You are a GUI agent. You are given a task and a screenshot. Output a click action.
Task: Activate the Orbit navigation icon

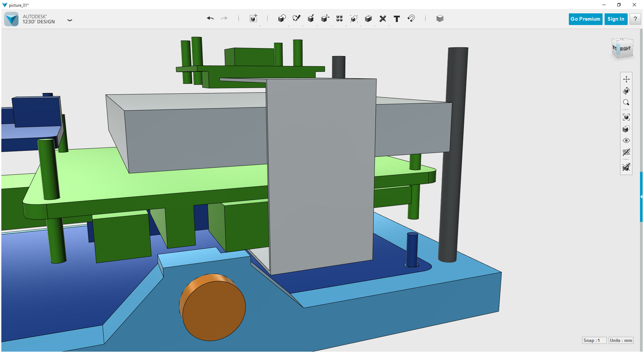tap(626, 91)
